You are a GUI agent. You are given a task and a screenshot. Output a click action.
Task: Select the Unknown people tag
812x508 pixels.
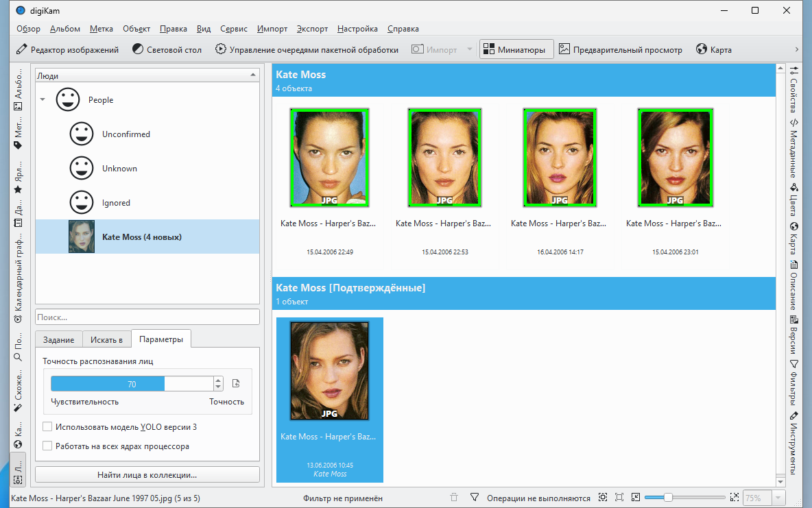pyautogui.click(x=147, y=168)
